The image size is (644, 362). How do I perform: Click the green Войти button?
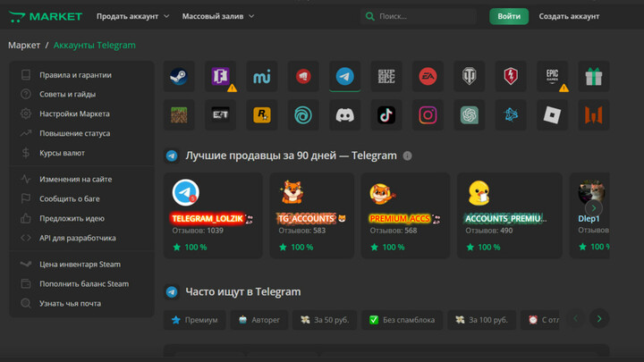(x=509, y=16)
